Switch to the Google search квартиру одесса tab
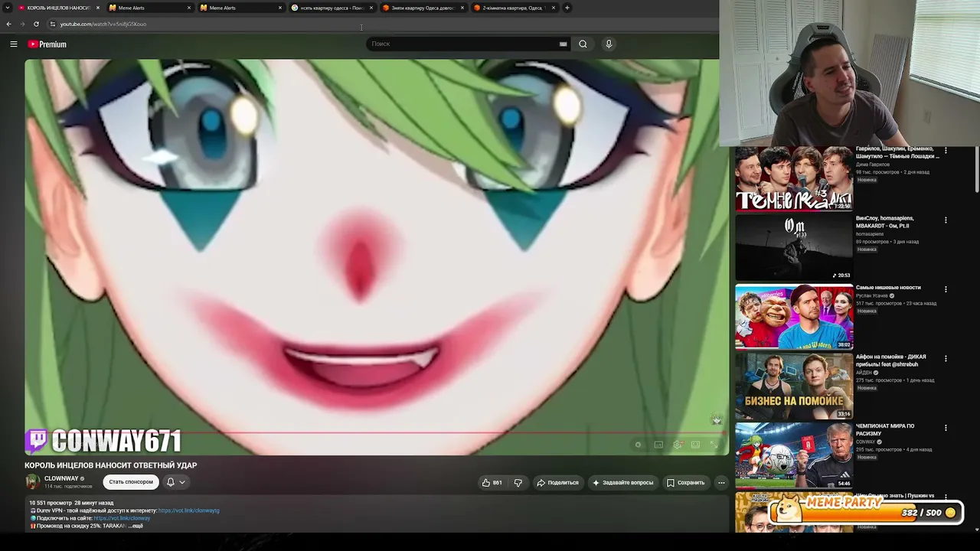 point(332,8)
